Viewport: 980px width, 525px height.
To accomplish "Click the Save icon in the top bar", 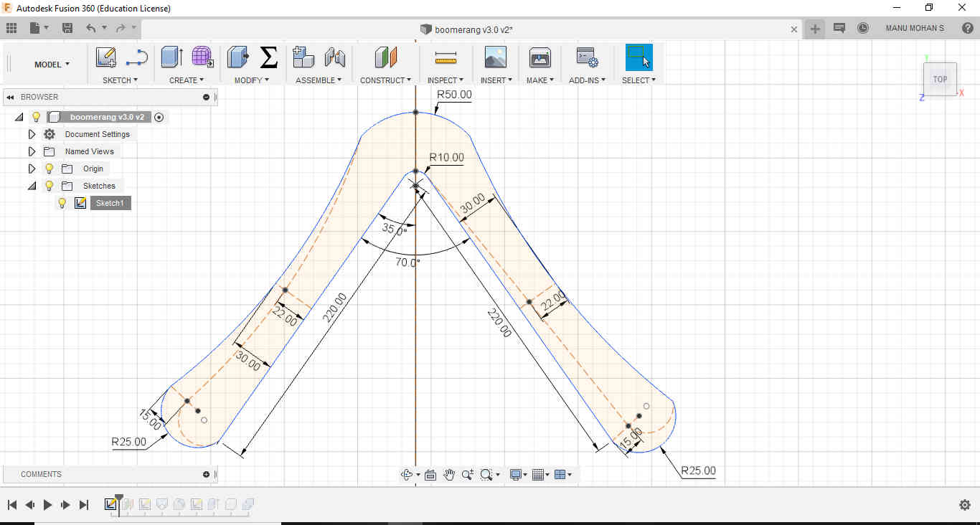I will tap(67, 28).
